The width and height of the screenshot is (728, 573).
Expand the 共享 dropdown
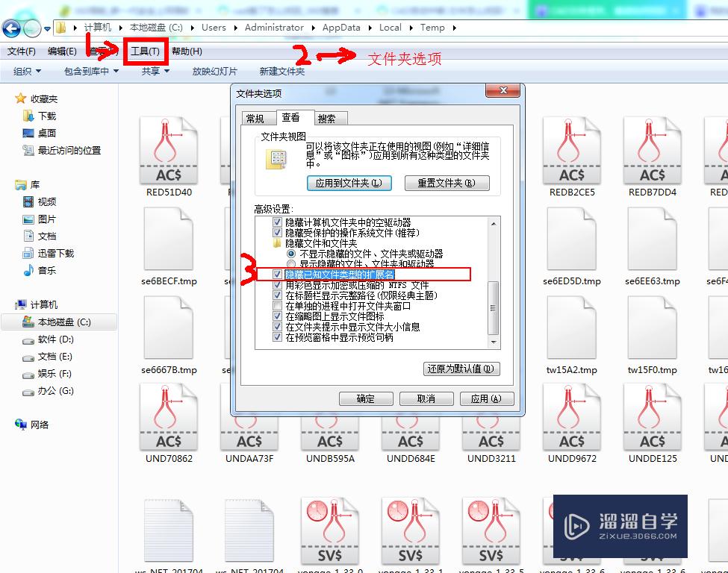click(152, 71)
